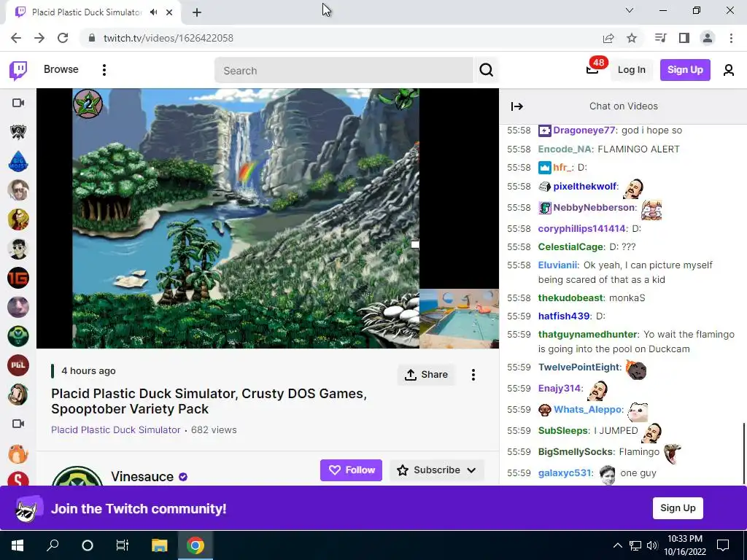
Task: Click username coryphillips141414 in chat
Action: [581, 228]
